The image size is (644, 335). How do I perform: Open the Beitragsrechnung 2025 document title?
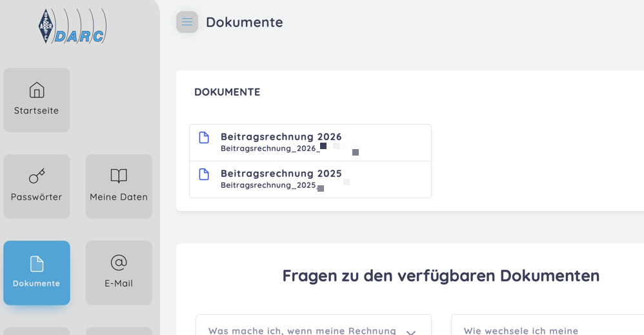coord(281,174)
